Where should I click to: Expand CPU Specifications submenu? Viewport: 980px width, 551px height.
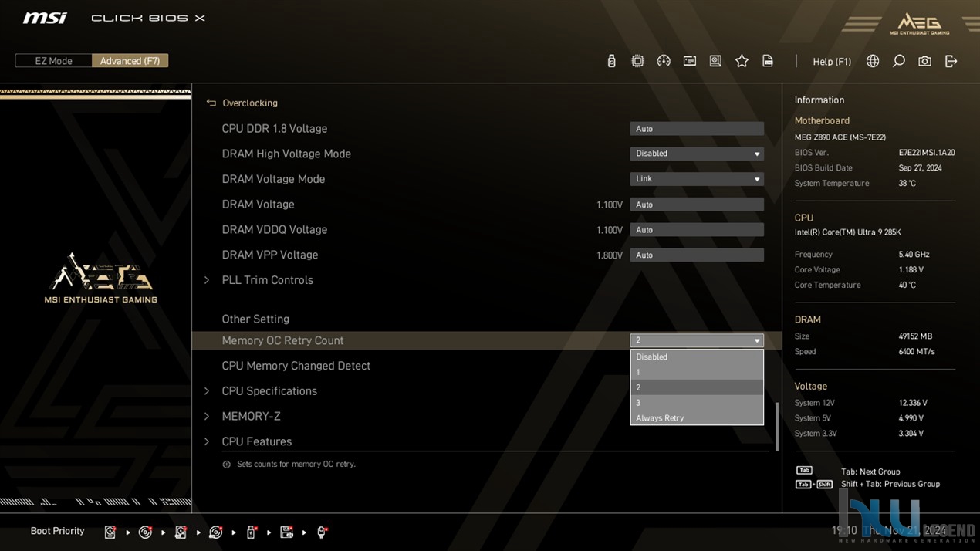269,391
